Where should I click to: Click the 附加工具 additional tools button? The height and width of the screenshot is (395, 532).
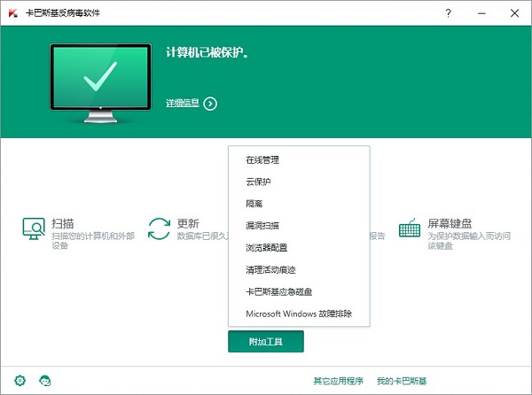[266, 342]
